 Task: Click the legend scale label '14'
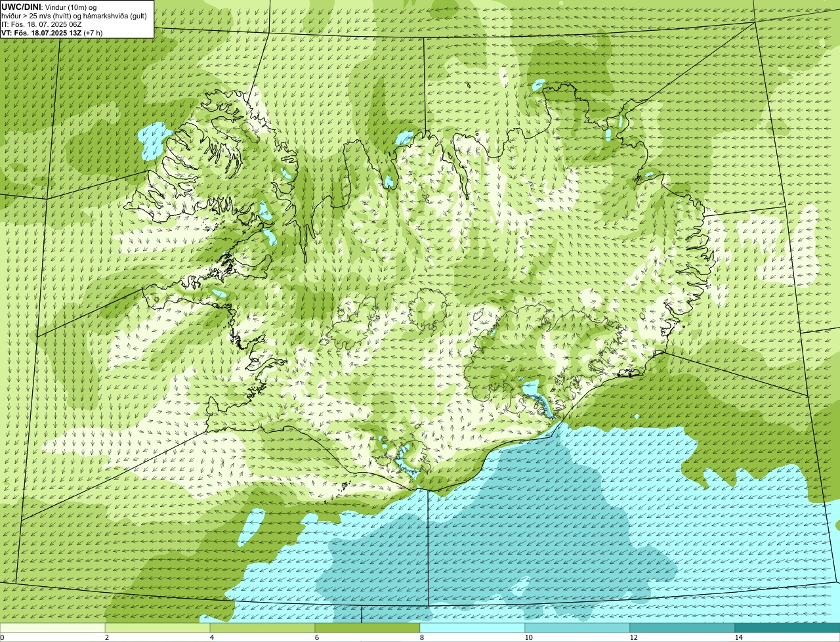coord(738,637)
